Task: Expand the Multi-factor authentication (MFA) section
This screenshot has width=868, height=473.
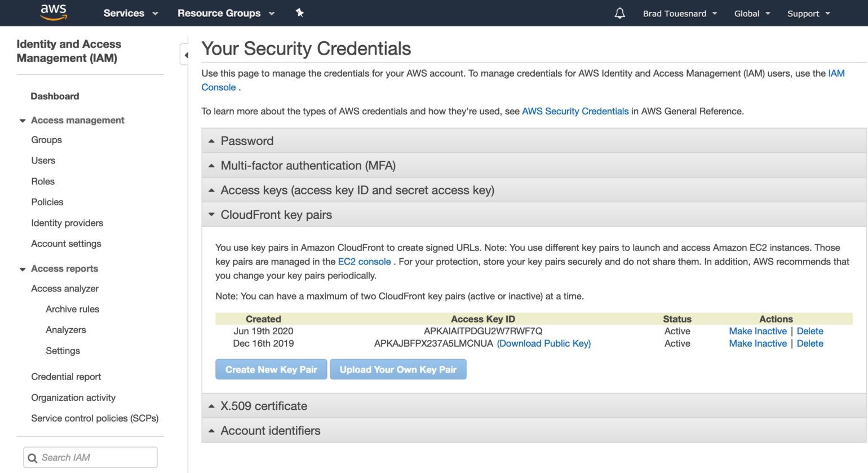Action: click(x=534, y=166)
